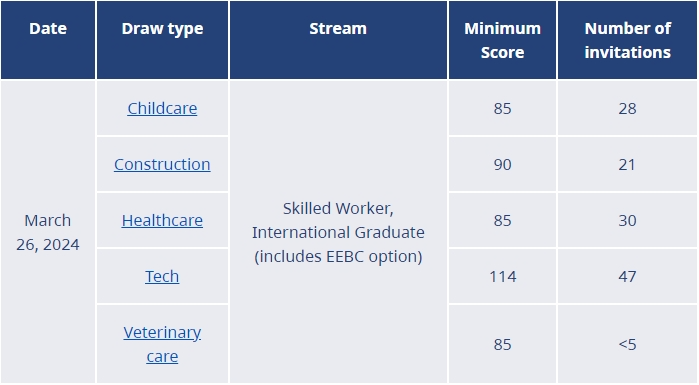699x385 pixels.
Task: Click the Tech minimum score 114
Action: [x=502, y=276]
